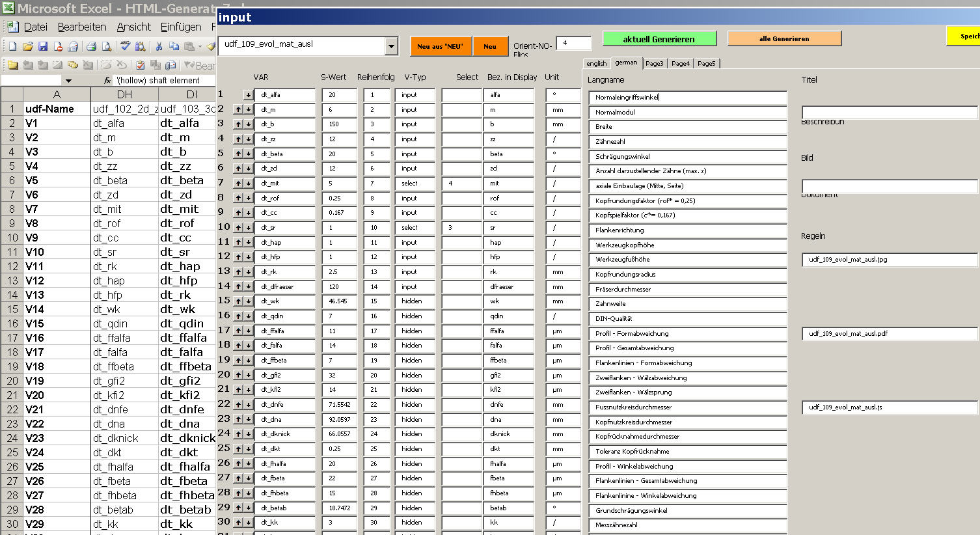980x535 pixels.
Task: Click the udf_109_evol_mat_ausl.jpg field
Action: tap(890, 260)
